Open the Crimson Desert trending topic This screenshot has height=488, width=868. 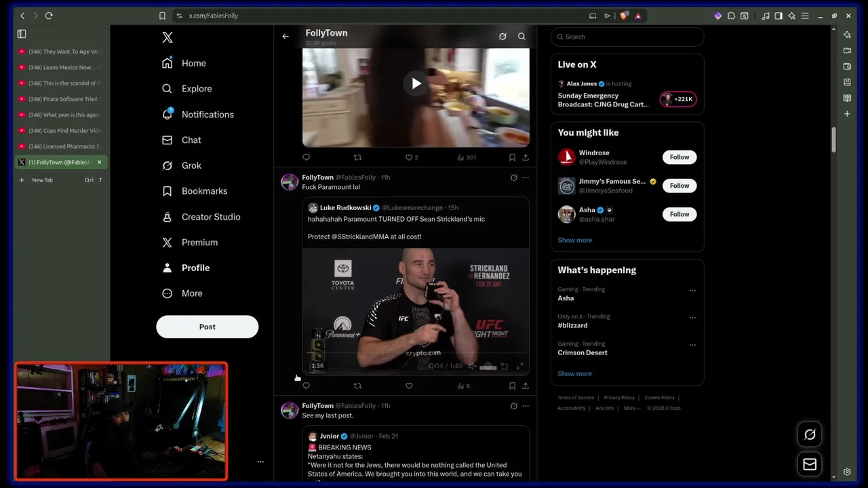(x=583, y=352)
